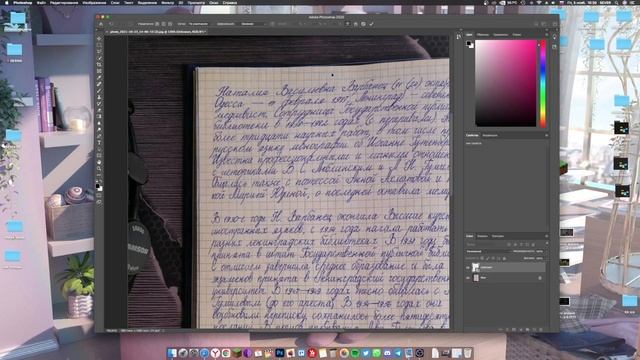Select the Clone Stamp tool
This screenshot has height=360, width=640.
click(x=99, y=97)
